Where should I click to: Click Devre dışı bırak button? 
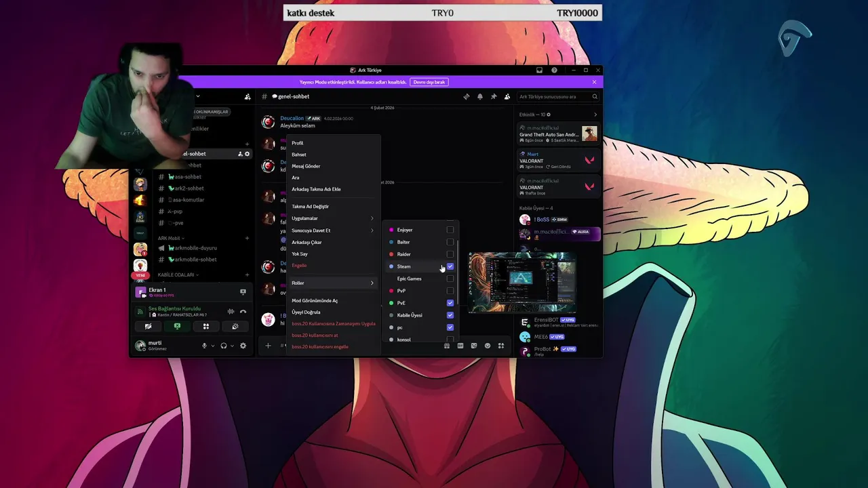click(429, 82)
